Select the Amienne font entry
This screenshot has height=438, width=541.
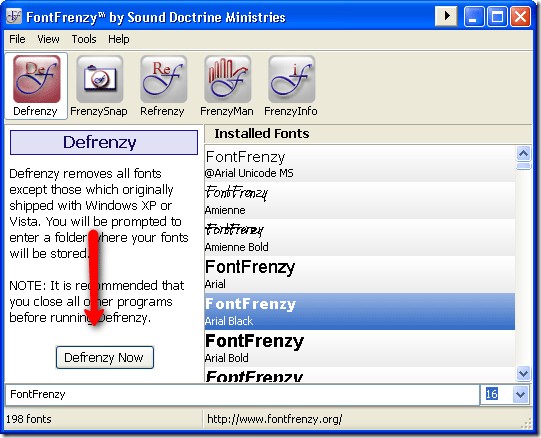tap(360, 201)
